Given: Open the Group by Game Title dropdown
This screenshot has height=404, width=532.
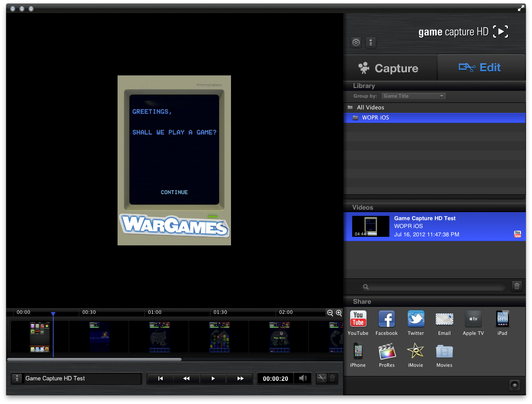Looking at the screenshot, I should click(413, 96).
